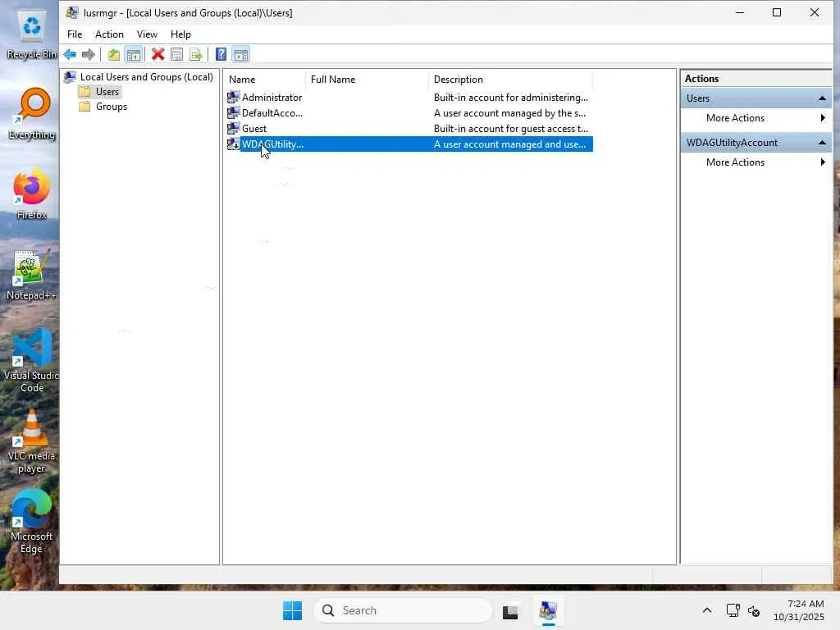Click the Forward arrow toolbar icon

pyautogui.click(x=89, y=54)
